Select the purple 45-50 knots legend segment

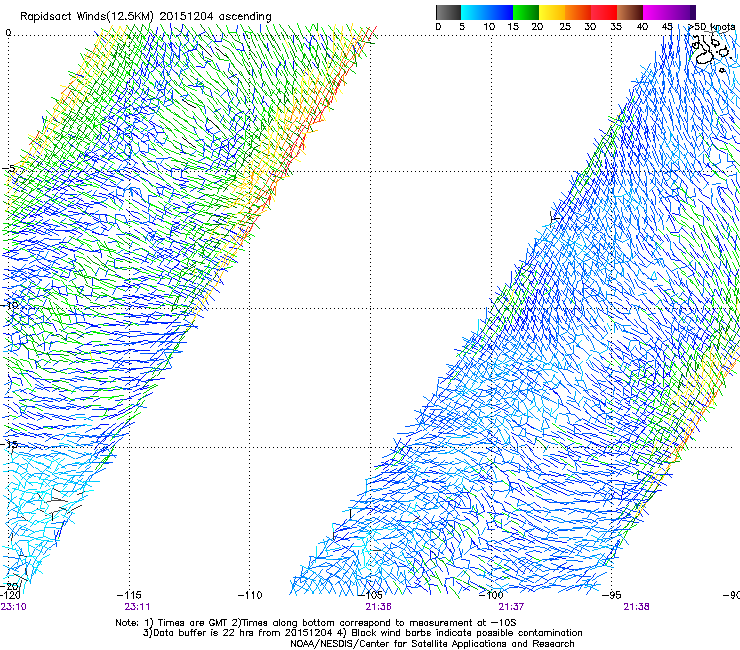pos(682,12)
